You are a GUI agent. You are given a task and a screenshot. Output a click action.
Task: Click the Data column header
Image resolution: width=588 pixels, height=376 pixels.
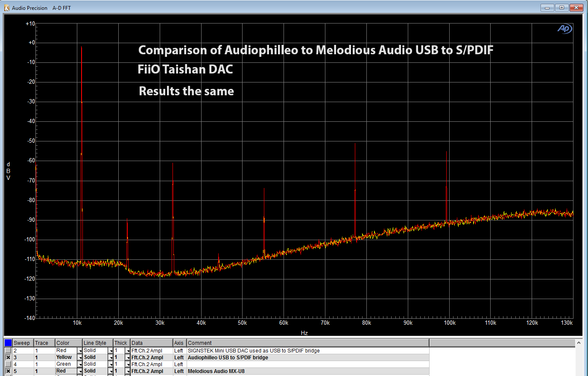pyautogui.click(x=152, y=343)
